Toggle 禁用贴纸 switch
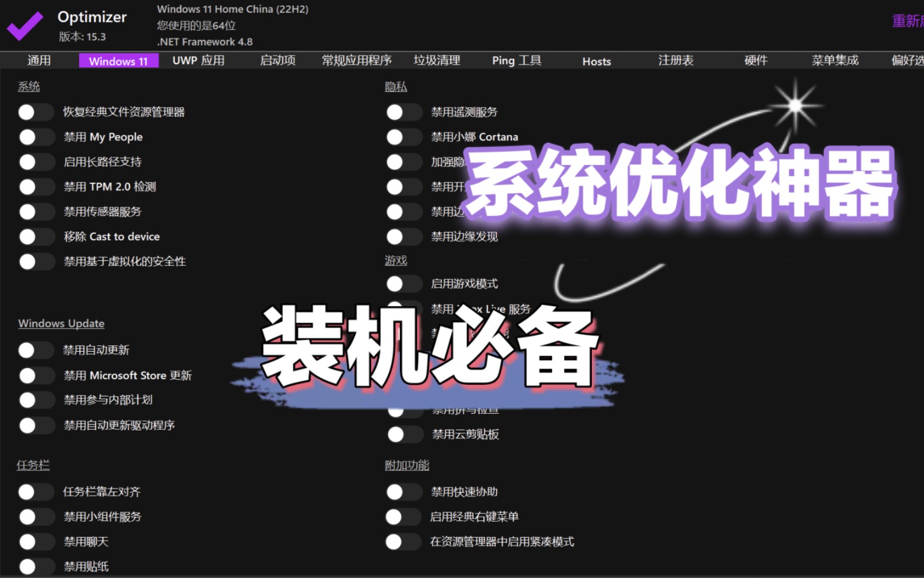Image resolution: width=924 pixels, height=578 pixels. pos(36,566)
